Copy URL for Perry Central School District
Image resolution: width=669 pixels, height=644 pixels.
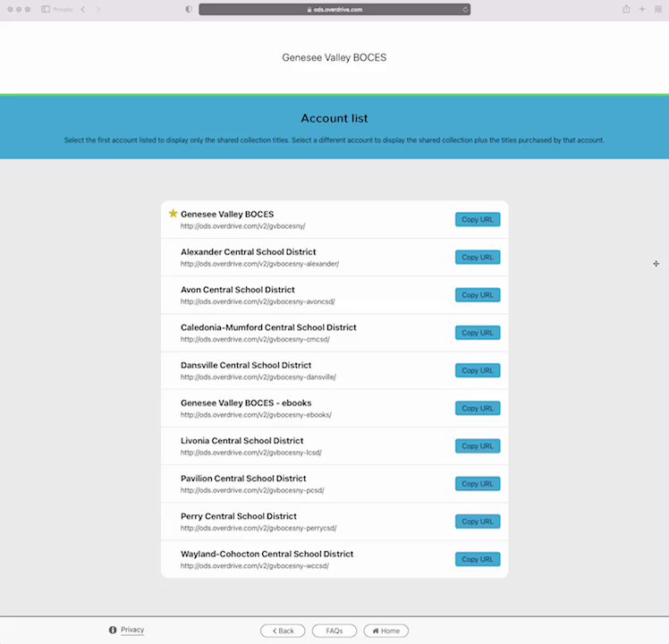click(x=478, y=521)
